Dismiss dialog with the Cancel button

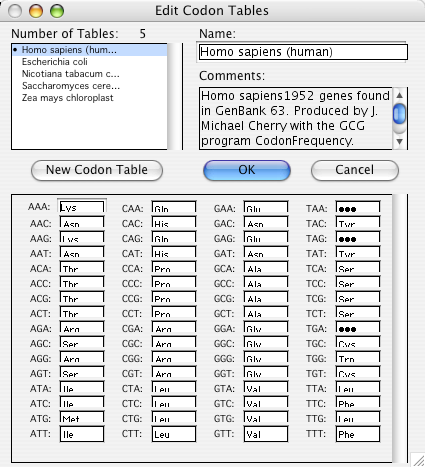355,170
